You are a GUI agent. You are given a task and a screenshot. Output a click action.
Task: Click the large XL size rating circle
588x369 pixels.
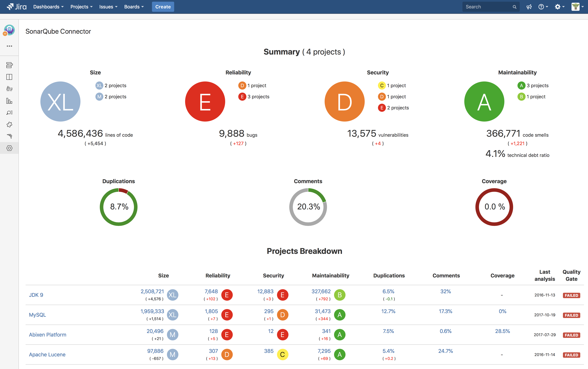click(x=60, y=102)
